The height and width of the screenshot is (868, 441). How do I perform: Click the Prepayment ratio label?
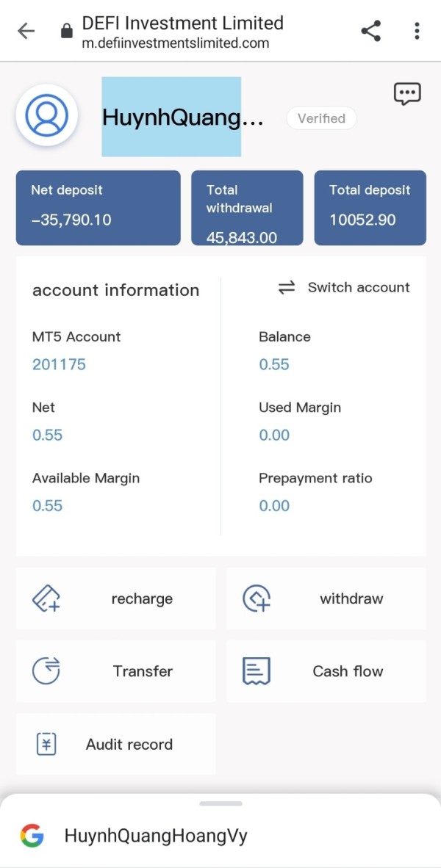tap(316, 478)
